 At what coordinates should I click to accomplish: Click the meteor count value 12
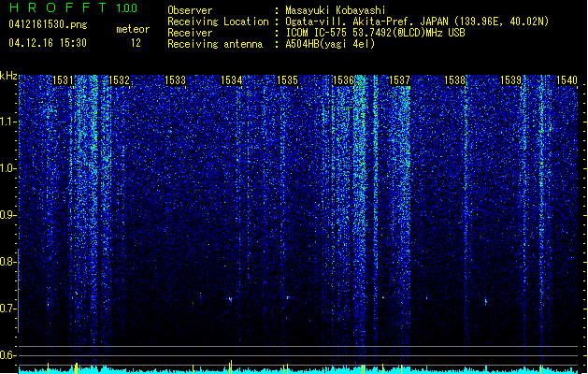pos(136,43)
